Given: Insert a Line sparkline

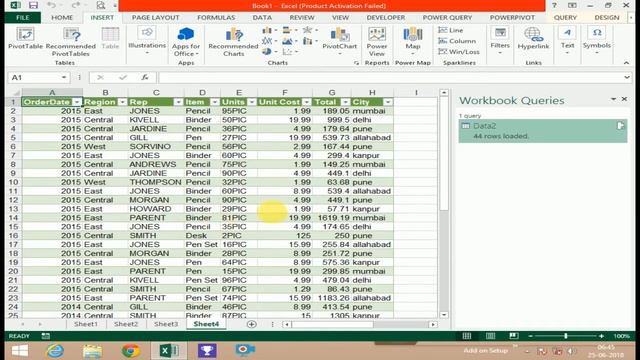Looking at the screenshot, I should [451, 31].
